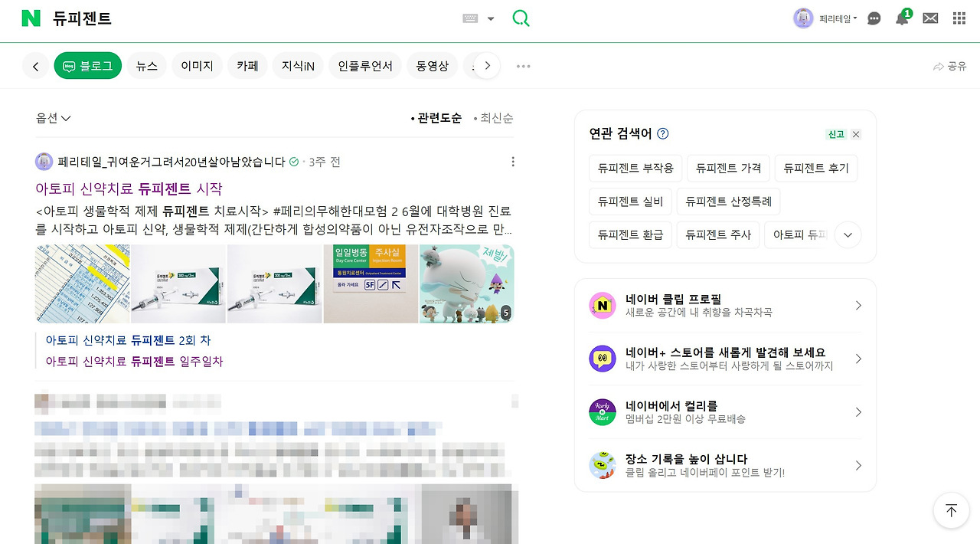Switch to the 뉴스 tab
Viewport: 980px width, 544px height.
[146, 66]
